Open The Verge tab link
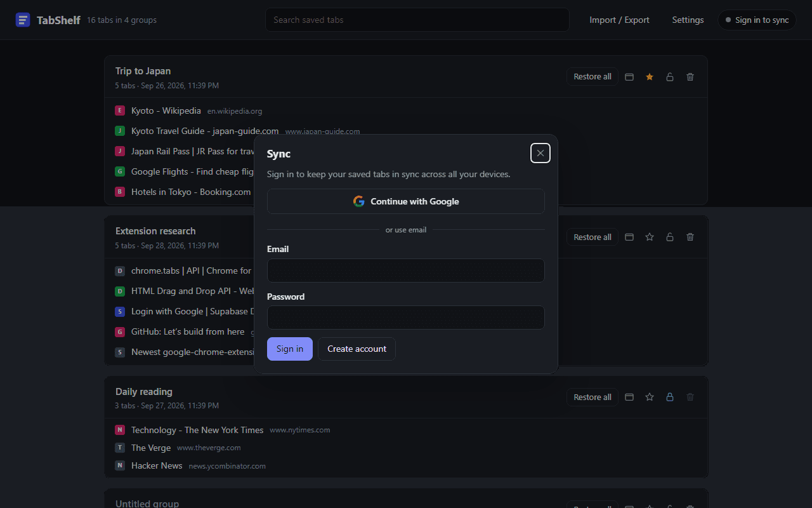This screenshot has width=812, height=508. pyautogui.click(x=151, y=448)
